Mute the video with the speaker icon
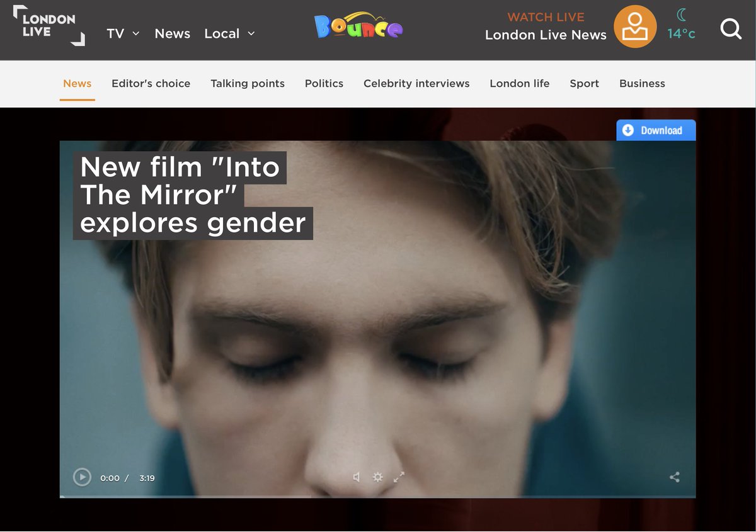This screenshot has height=532, width=756. click(357, 477)
